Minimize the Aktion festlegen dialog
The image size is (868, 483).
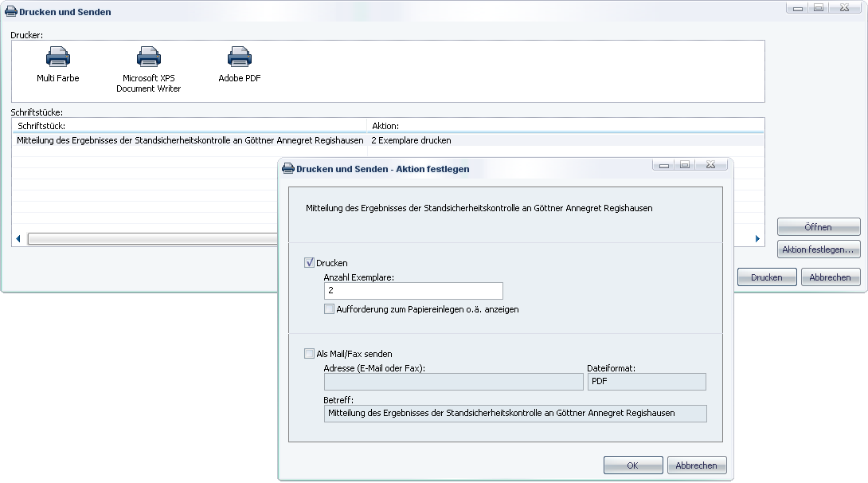[663, 165]
